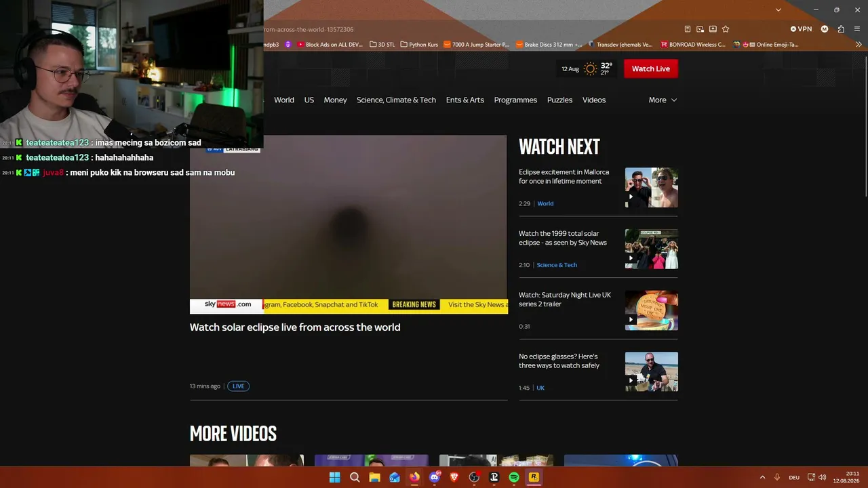This screenshot has width=868, height=488.
Task: Click the World tag under Mallorca video
Action: pos(545,203)
